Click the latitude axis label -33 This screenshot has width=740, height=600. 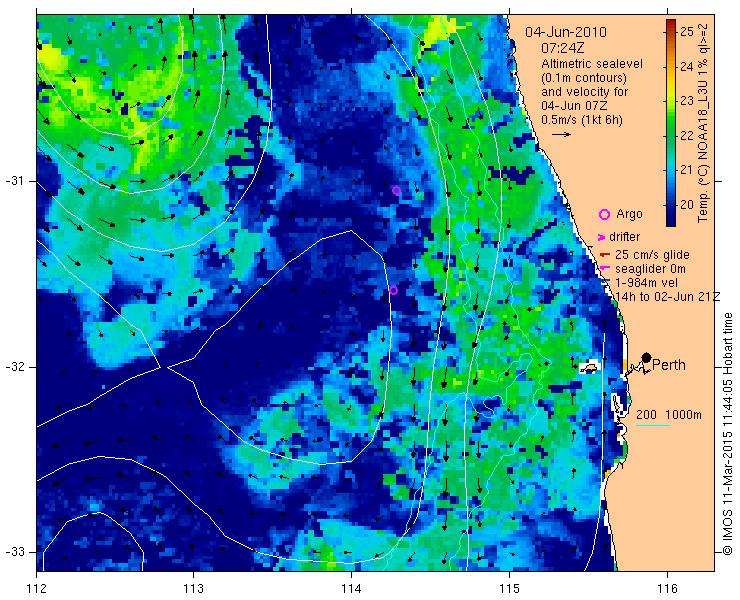(14, 552)
